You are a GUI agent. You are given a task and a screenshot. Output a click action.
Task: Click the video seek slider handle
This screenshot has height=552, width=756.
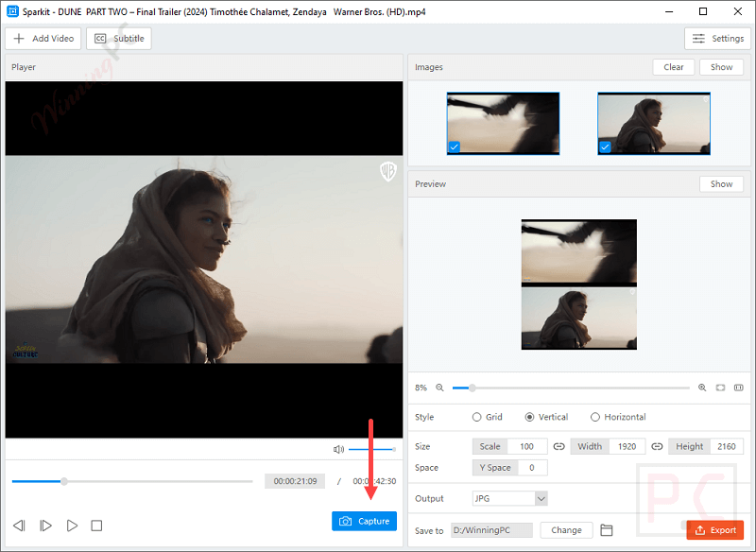point(64,481)
